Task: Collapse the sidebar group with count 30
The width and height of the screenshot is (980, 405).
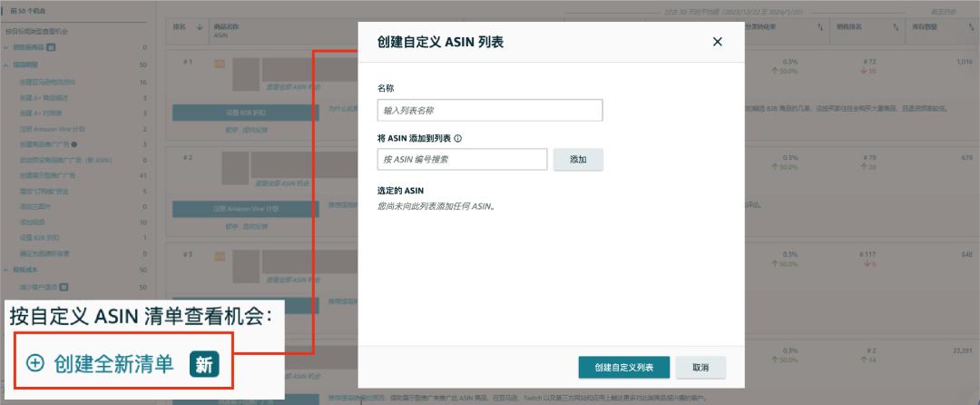Action: click(x=6, y=64)
